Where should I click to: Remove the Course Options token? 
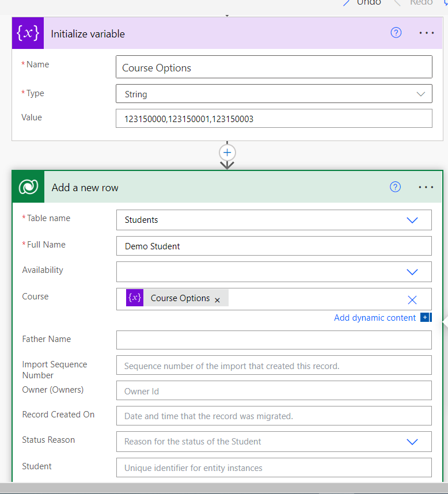[217, 300]
